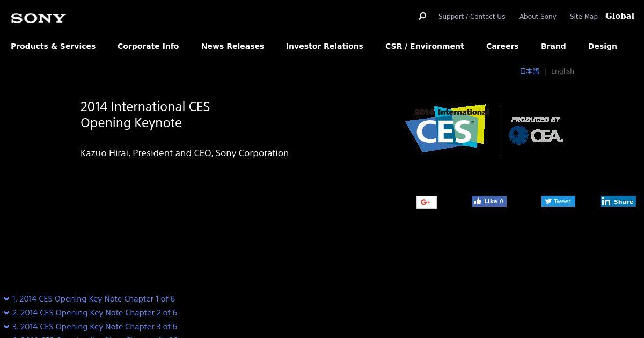
Task: Visit the About Sony link
Action: [x=538, y=17]
